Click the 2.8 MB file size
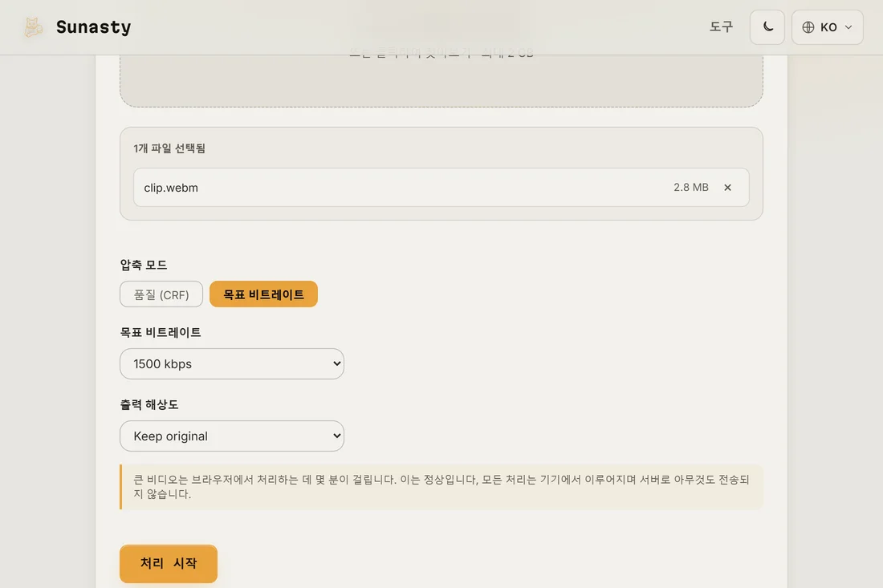This screenshot has width=883, height=588. 691,188
